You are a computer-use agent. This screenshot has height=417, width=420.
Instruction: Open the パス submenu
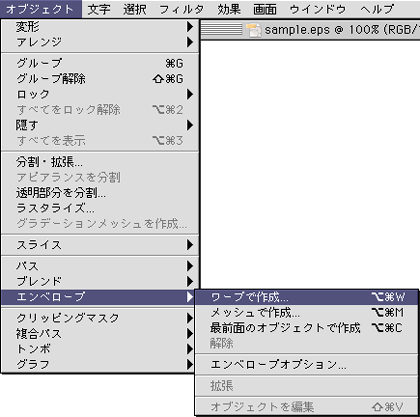(100, 266)
